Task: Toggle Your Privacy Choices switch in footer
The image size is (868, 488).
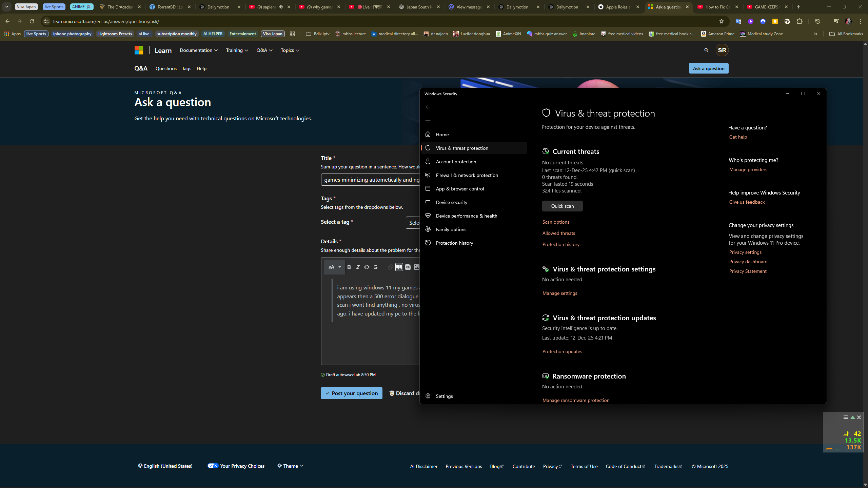Action: (x=213, y=466)
